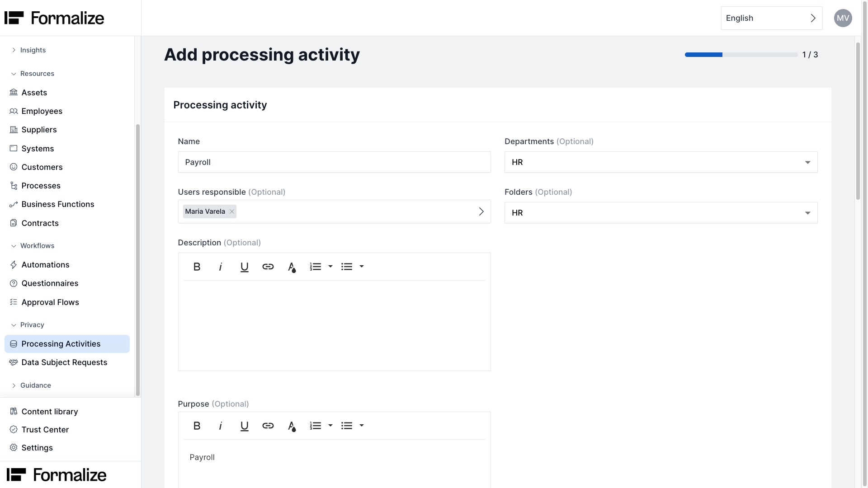Select the Automations lightning icon
Image resolution: width=868 pixels, height=488 pixels.
(14, 264)
